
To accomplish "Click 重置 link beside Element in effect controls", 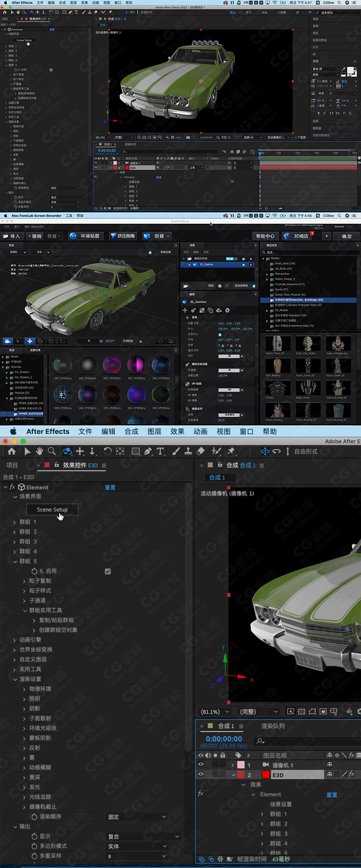I will coord(110,487).
